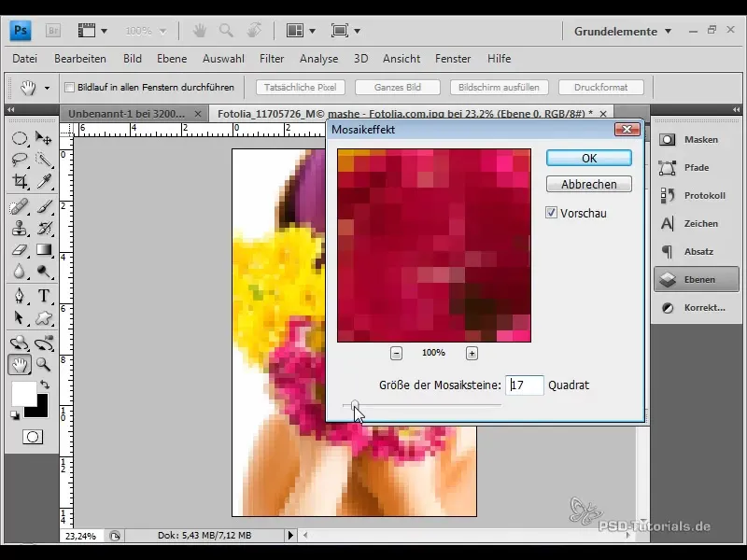Click the Druckformat button
The width and height of the screenshot is (747, 560).
[600, 87]
